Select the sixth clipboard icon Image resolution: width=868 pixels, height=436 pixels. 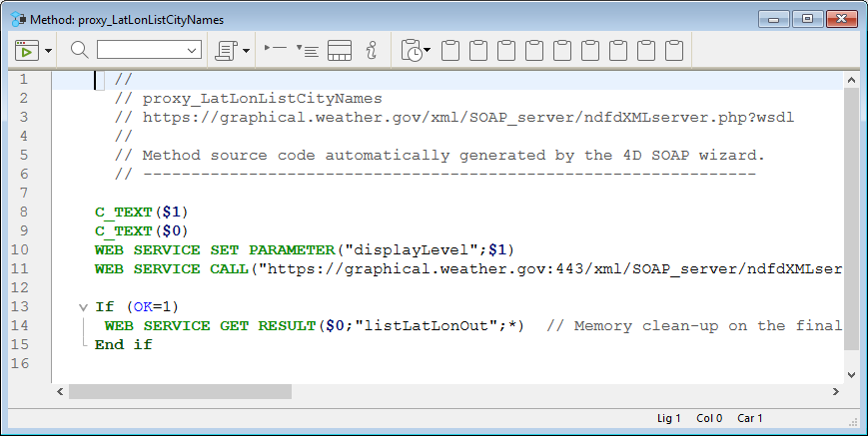click(x=590, y=50)
